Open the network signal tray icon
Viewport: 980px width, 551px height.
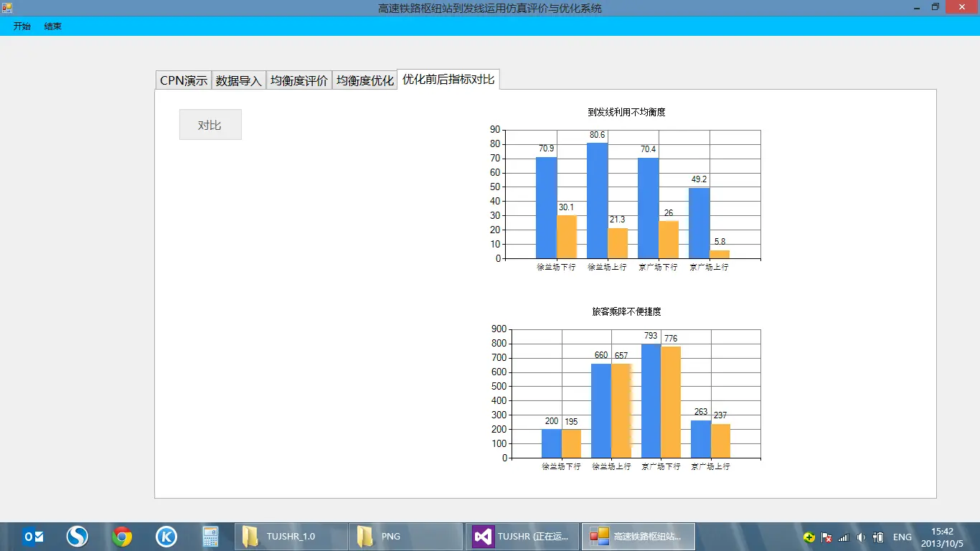(844, 537)
